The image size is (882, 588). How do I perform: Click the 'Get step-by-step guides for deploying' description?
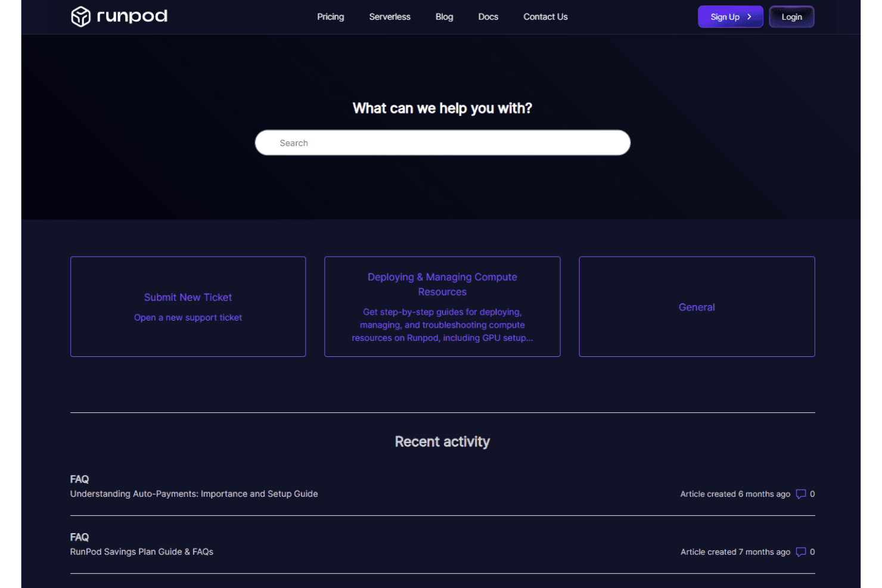(442, 325)
